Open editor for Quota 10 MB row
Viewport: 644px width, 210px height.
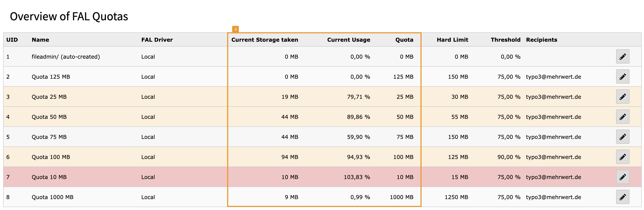tap(623, 177)
